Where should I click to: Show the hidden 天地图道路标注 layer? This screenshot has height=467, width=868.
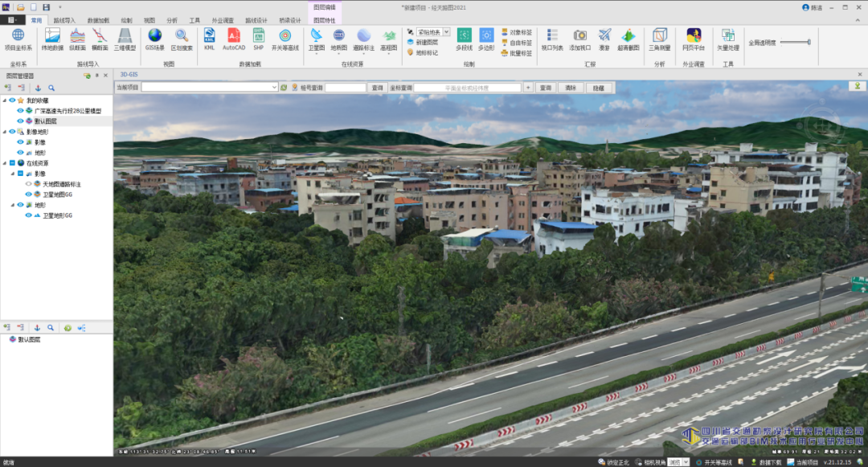tap(29, 184)
